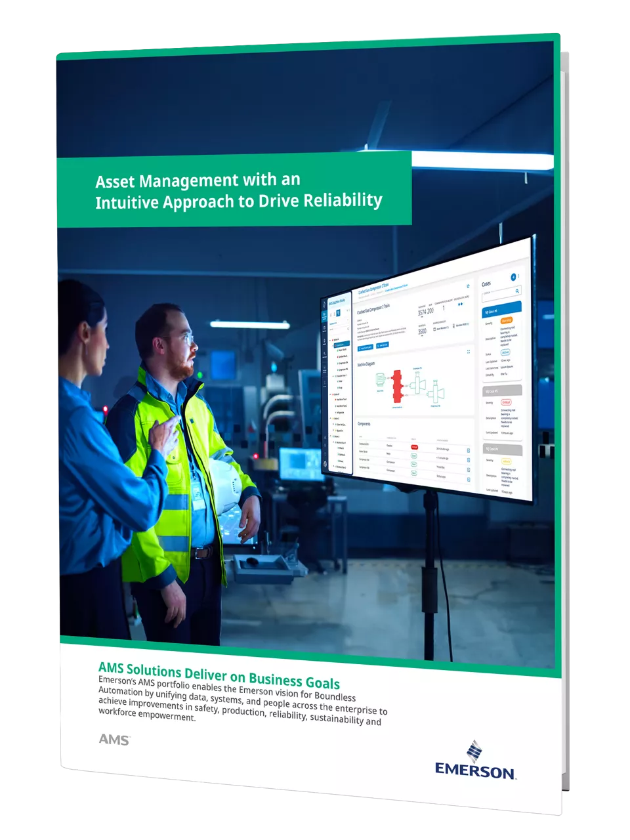Screen dimensions: 630x840
Task: Click the search icon in the asset tree panel
Action: pos(348,328)
